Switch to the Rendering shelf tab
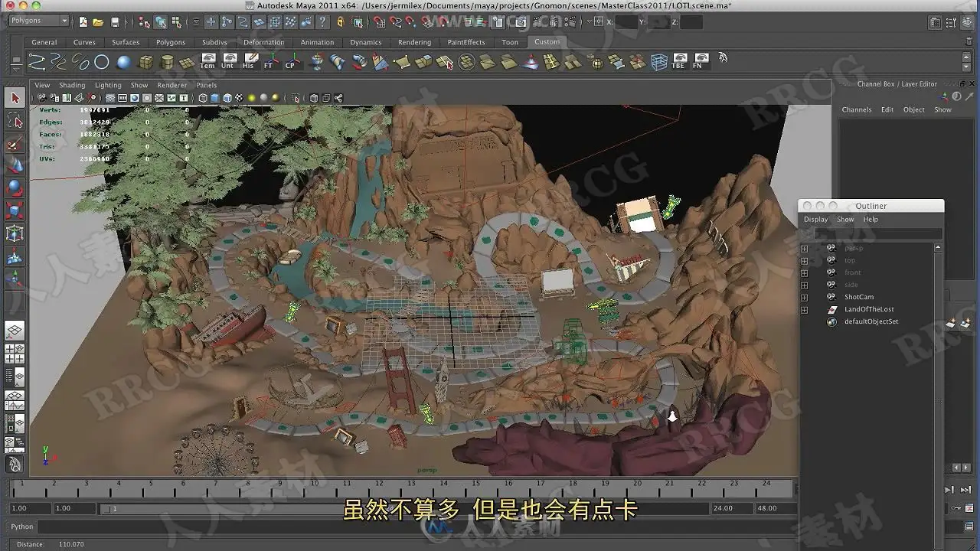The height and width of the screenshot is (551, 980). coord(414,42)
